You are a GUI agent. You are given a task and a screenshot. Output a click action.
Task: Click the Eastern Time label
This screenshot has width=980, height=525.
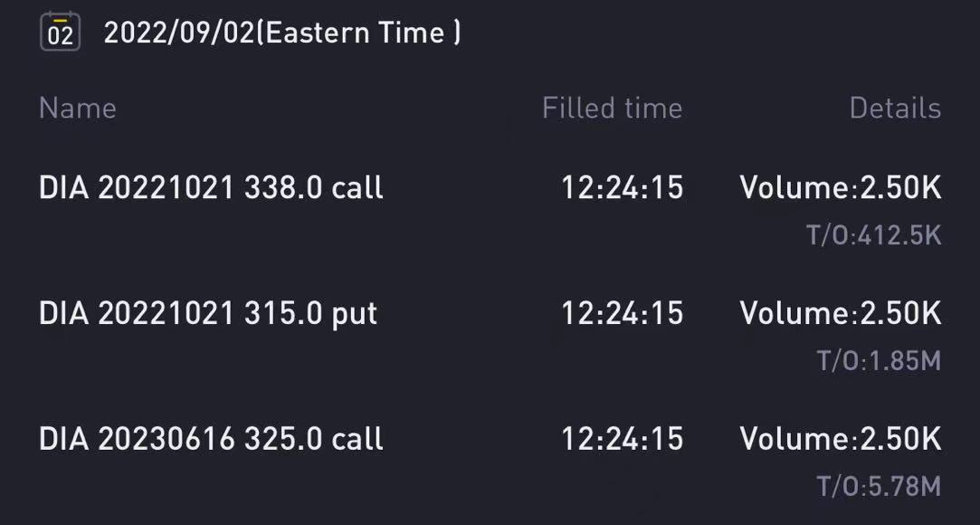click(x=364, y=33)
